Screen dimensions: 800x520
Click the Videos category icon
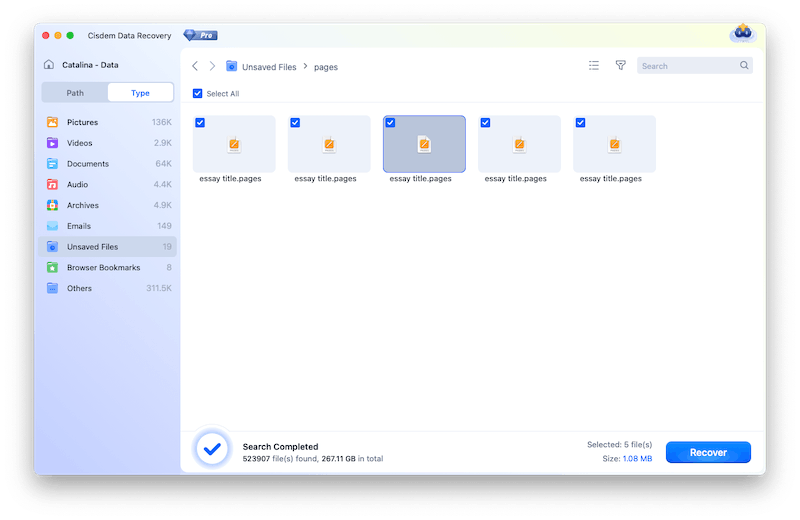coord(52,143)
